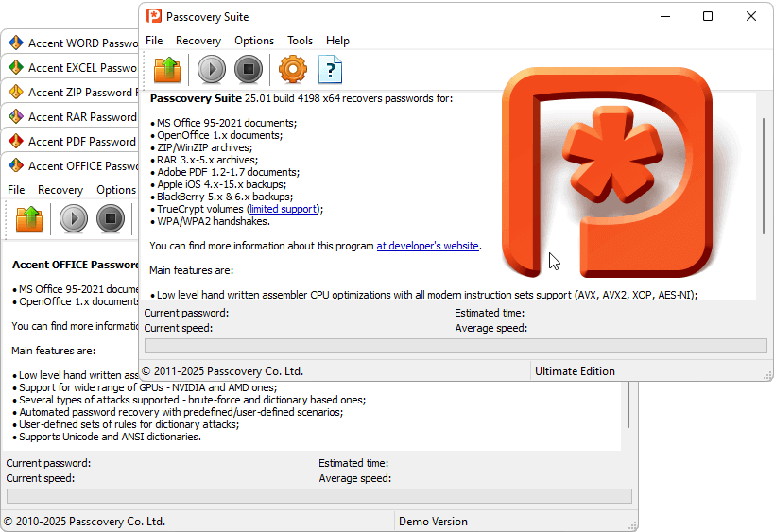Open Recovery menu in Accent OFFICE window
This screenshot has width=774, height=532.
60,190
